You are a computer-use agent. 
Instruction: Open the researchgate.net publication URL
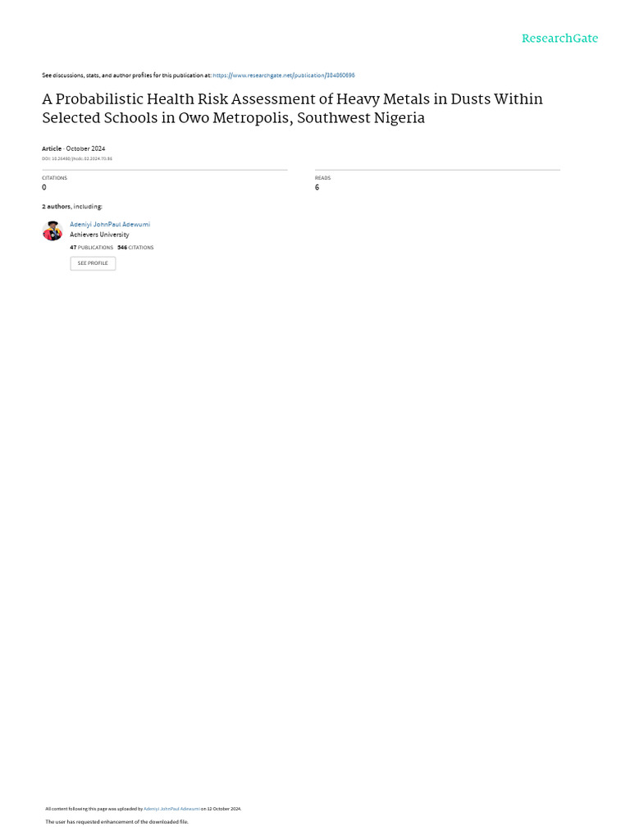point(283,75)
